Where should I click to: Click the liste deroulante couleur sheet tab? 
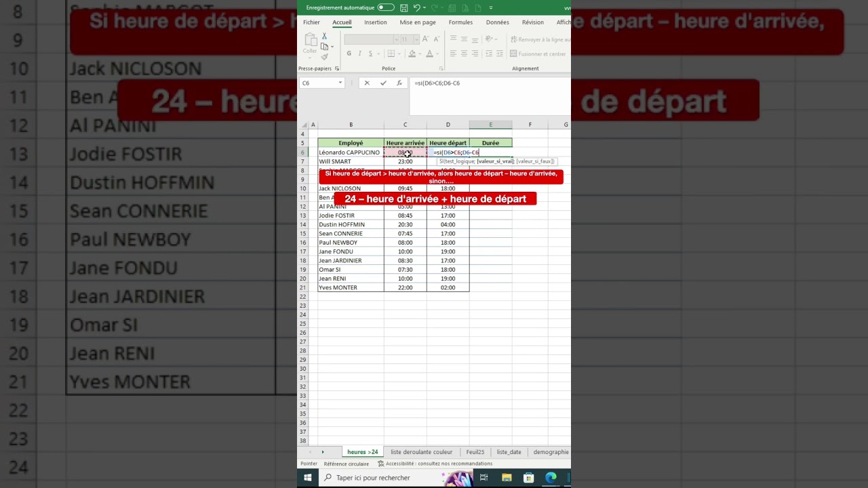click(x=421, y=452)
